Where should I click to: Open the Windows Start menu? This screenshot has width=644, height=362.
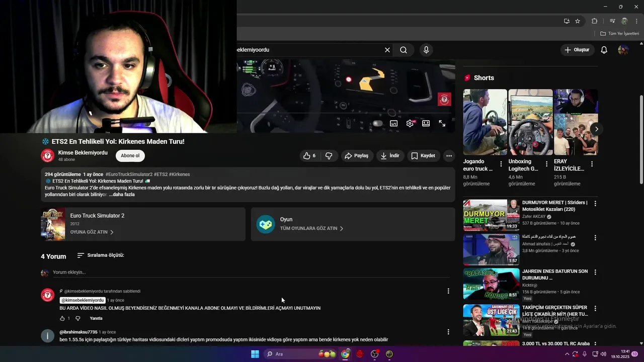tap(255, 354)
